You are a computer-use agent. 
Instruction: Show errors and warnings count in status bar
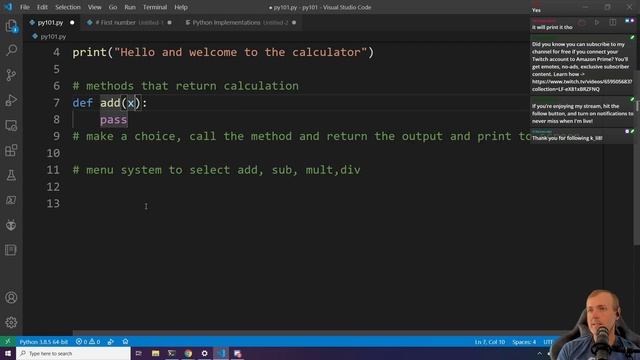(88, 342)
